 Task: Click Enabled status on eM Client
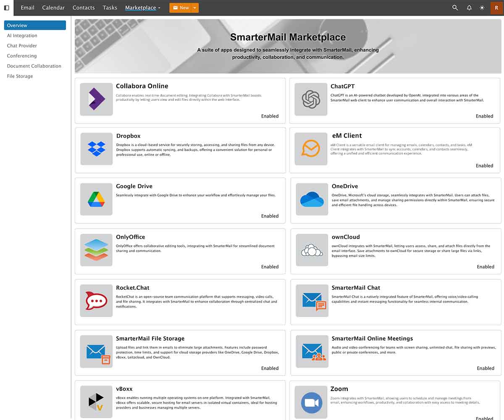click(x=485, y=165)
